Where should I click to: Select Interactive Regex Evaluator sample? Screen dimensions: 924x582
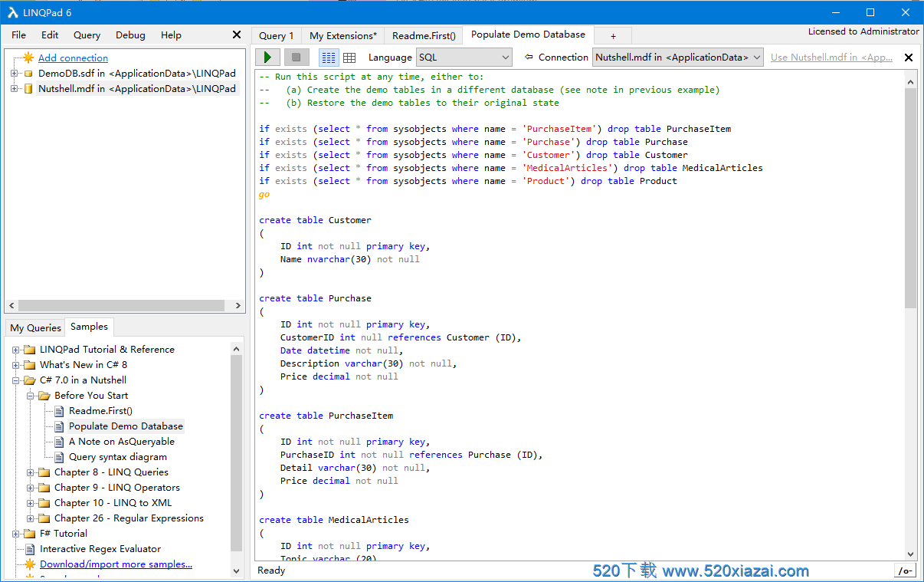(100, 549)
